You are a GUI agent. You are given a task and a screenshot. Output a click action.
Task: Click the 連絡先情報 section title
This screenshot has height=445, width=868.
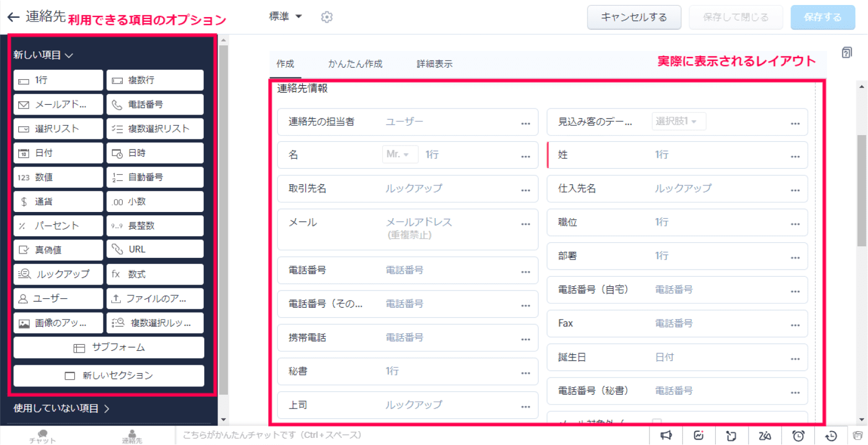pos(302,89)
